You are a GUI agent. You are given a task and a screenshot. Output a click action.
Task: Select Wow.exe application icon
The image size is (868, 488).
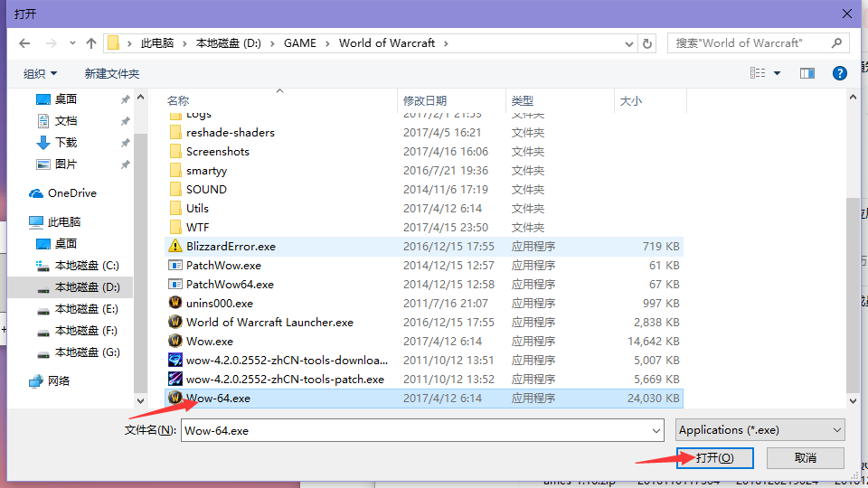click(x=175, y=341)
